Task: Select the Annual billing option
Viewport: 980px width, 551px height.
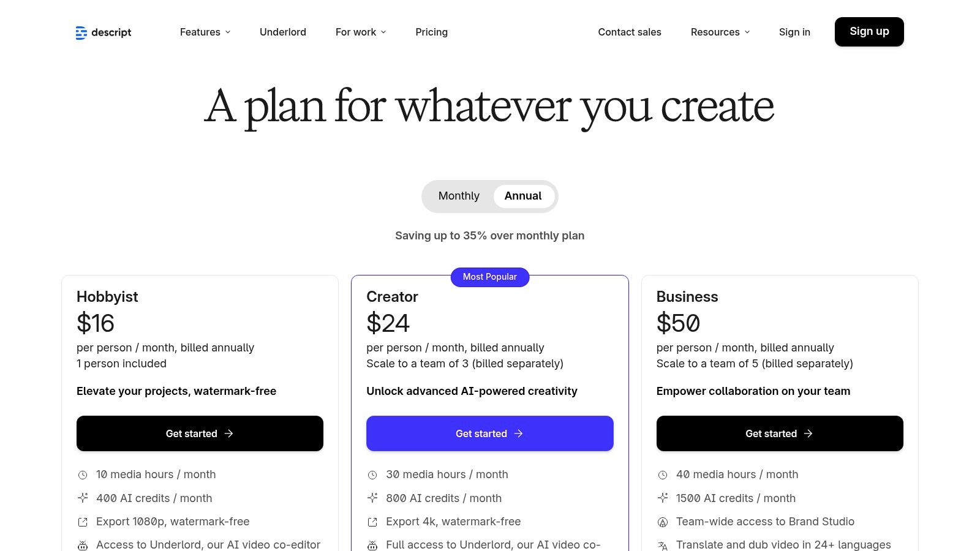Action: tap(522, 196)
